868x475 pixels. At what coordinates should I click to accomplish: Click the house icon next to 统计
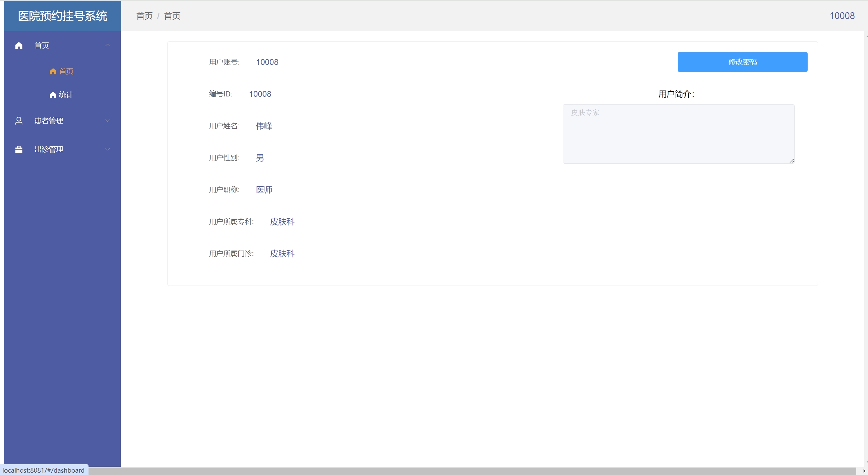point(53,95)
